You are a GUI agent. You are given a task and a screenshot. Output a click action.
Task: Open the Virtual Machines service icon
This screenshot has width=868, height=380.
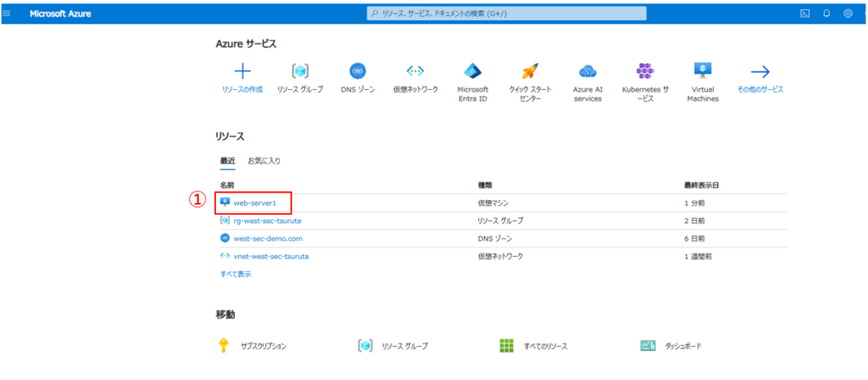coord(703,70)
